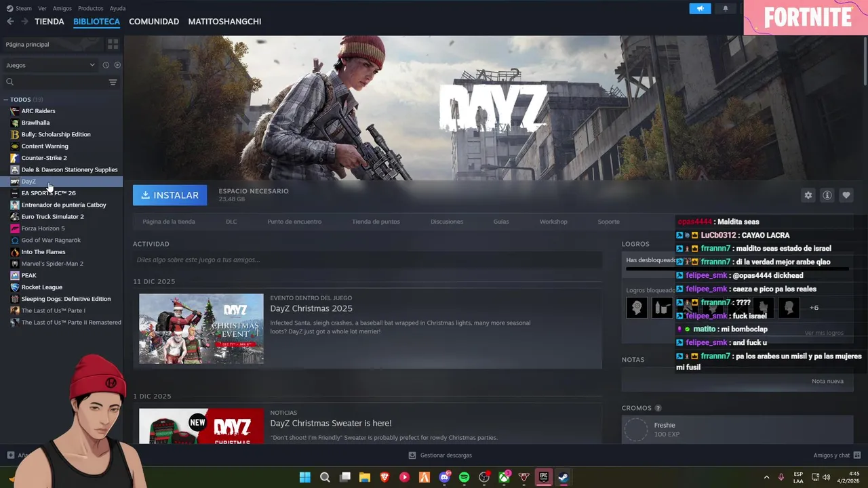
Task: Click the library search magnifier icon
Action: tap(9, 82)
